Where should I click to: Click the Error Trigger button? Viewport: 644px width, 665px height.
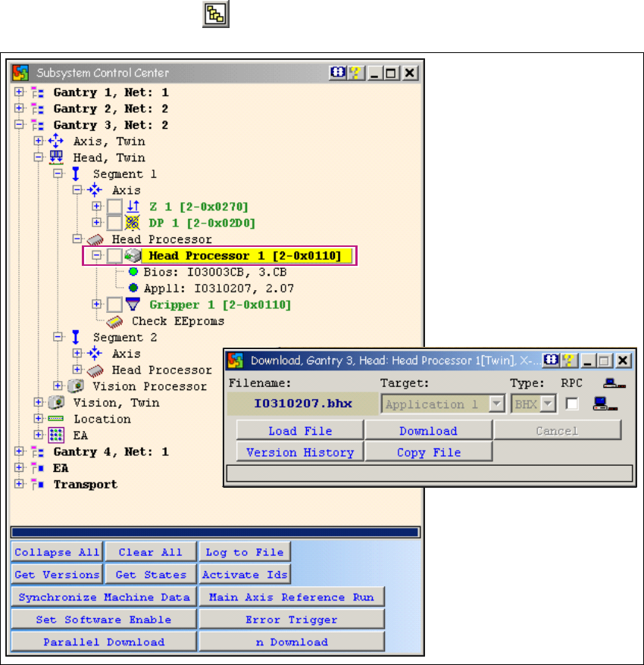(292, 620)
